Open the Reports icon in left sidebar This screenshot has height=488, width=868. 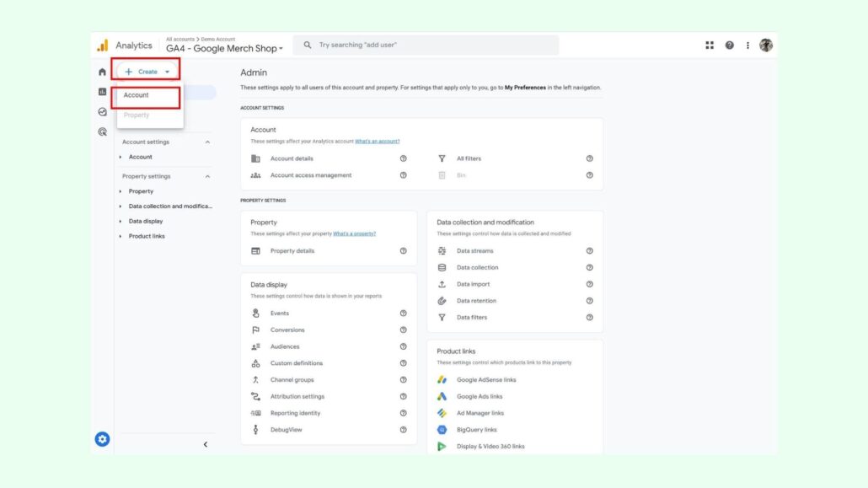pos(103,92)
